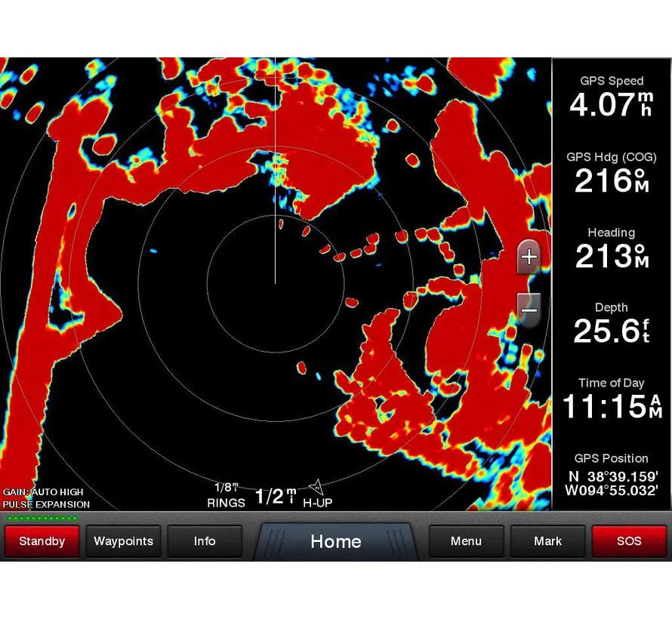Tap the GAIN: AUTO HIGH label

click(43, 491)
